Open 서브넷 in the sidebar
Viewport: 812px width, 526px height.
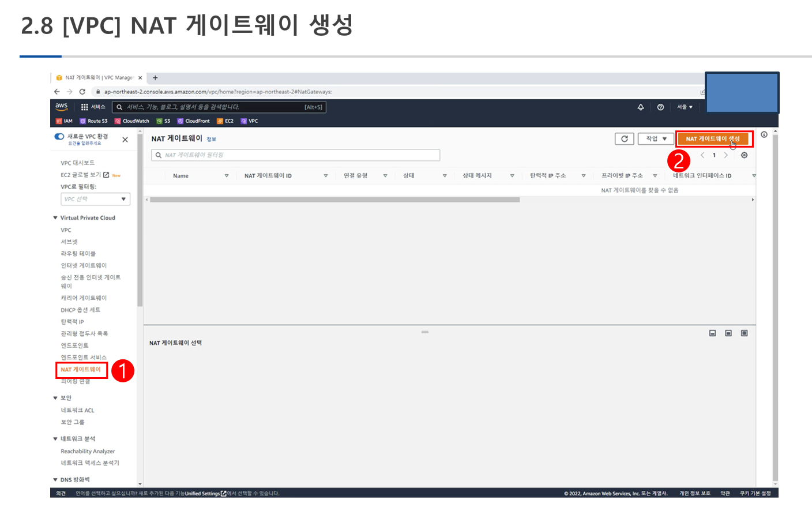69,242
